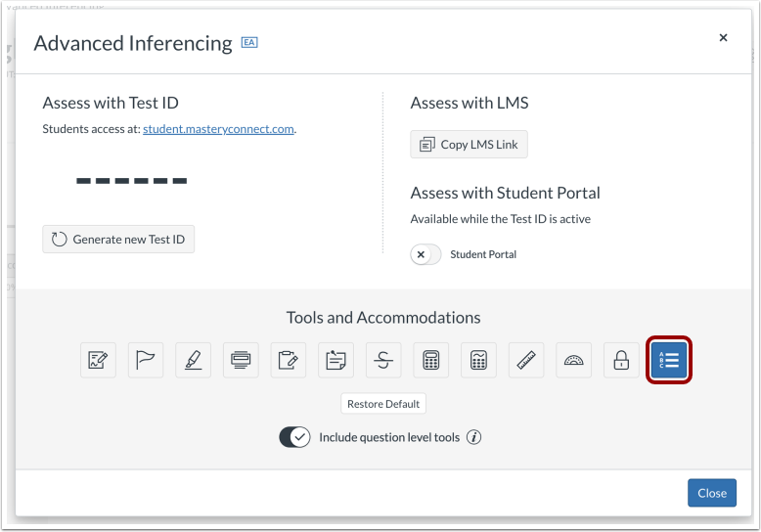Click the Tools and Accommodations heading
This screenshot has height=532, width=761.
point(383,318)
